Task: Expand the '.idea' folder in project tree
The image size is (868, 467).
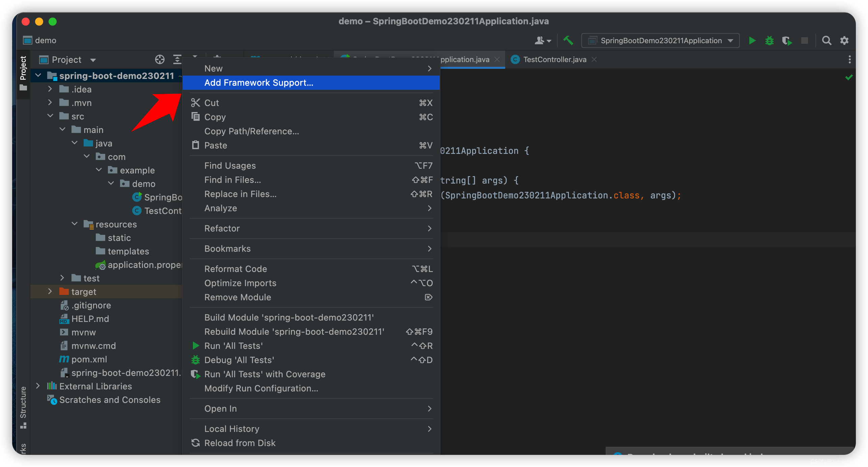Action: 51,89
